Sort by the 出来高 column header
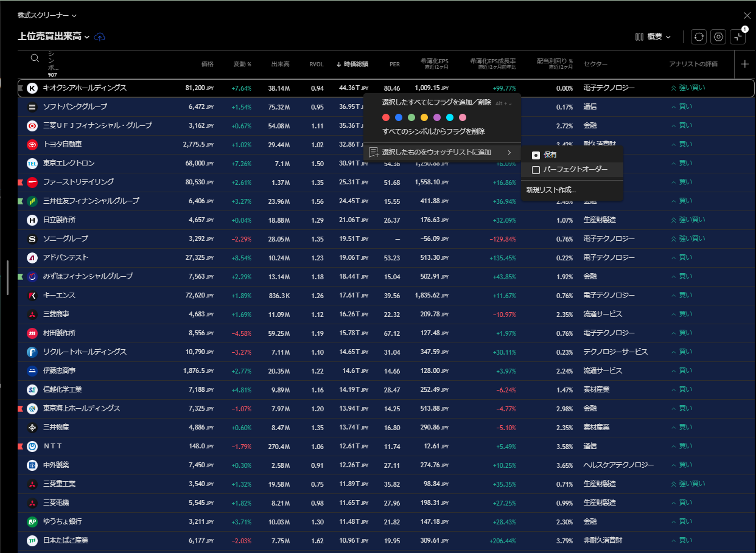This screenshot has width=756, height=553. 280,64
